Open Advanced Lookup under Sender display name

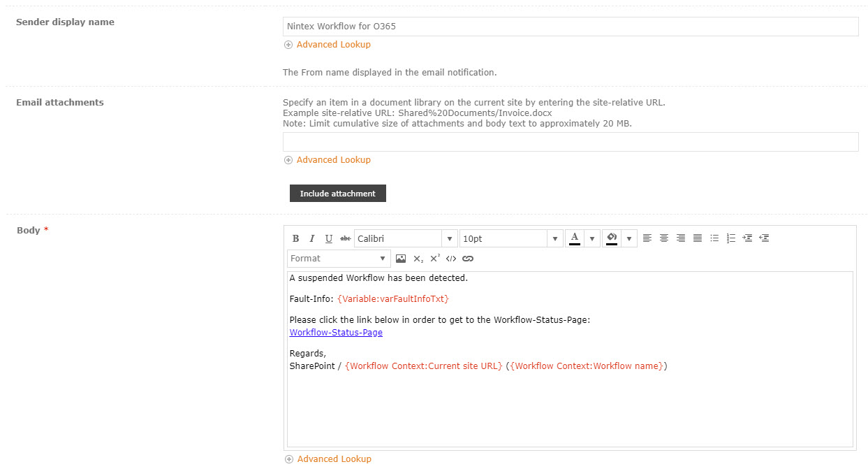334,45
